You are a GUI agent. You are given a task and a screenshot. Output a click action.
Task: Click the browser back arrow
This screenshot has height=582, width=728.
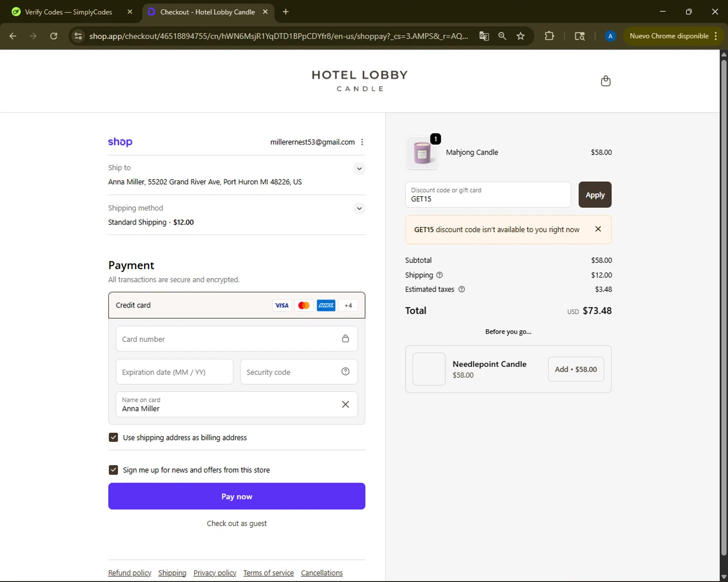pos(13,36)
